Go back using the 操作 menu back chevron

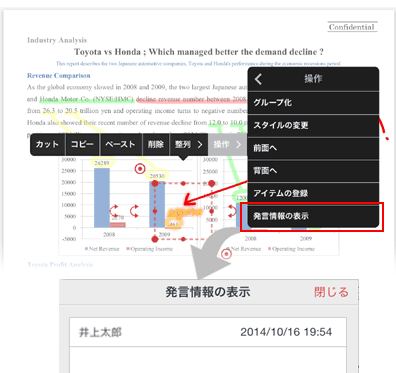pyautogui.click(x=259, y=79)
